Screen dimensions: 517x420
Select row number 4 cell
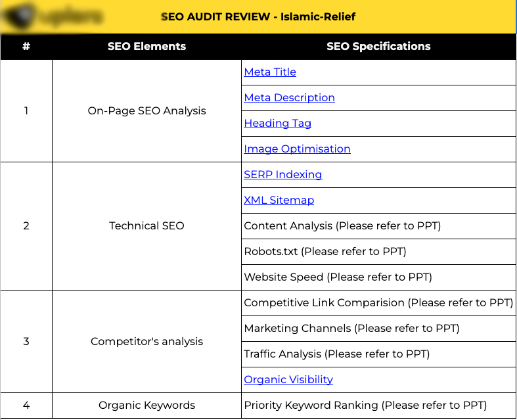point(26,406)
